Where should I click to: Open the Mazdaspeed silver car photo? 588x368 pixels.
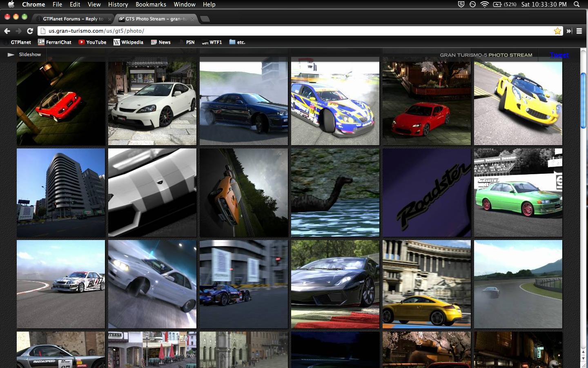[x=61, y=350]
